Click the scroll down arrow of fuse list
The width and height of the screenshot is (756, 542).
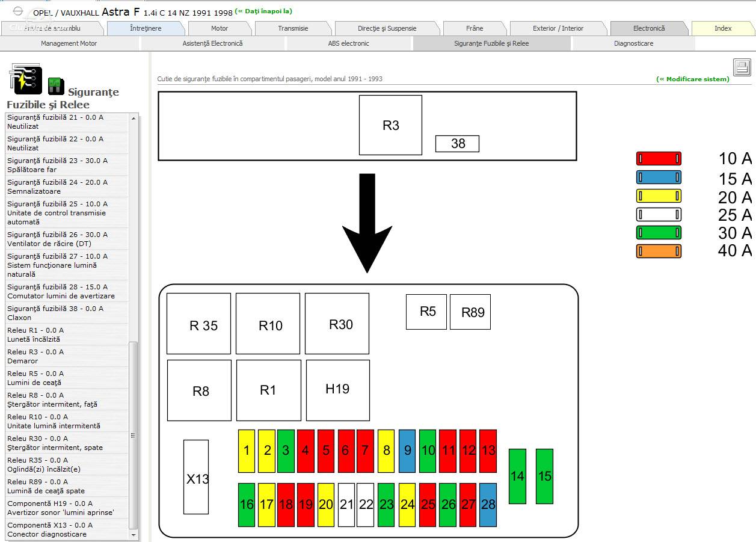click(x=133, y=535)
